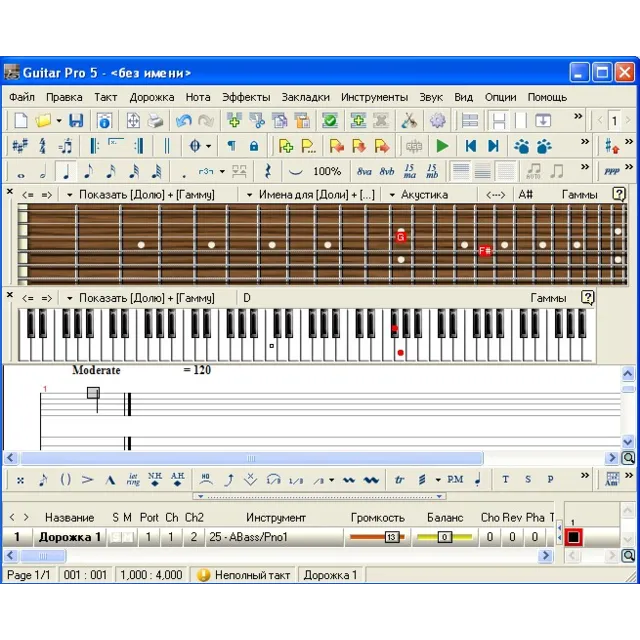640x640 pixels.
Task: Select the eighth note duration
Action: 88,171
